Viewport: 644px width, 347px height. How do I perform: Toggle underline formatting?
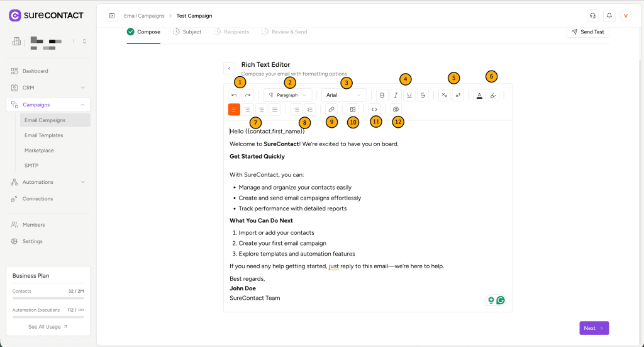coord(409,95)
